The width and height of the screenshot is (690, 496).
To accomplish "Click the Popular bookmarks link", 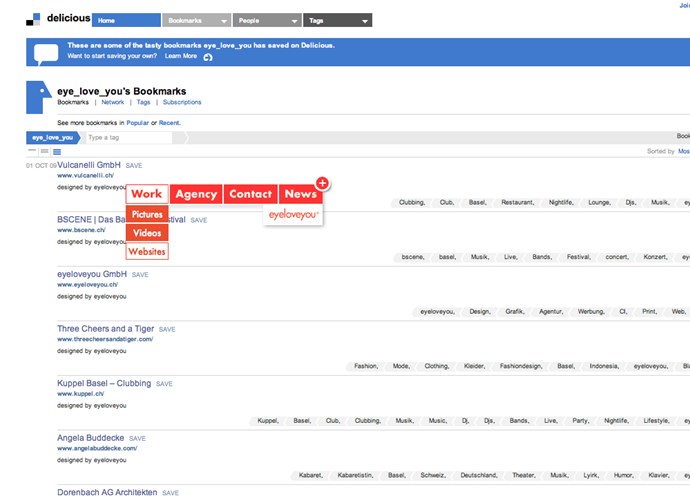I will tap(138, 123).
